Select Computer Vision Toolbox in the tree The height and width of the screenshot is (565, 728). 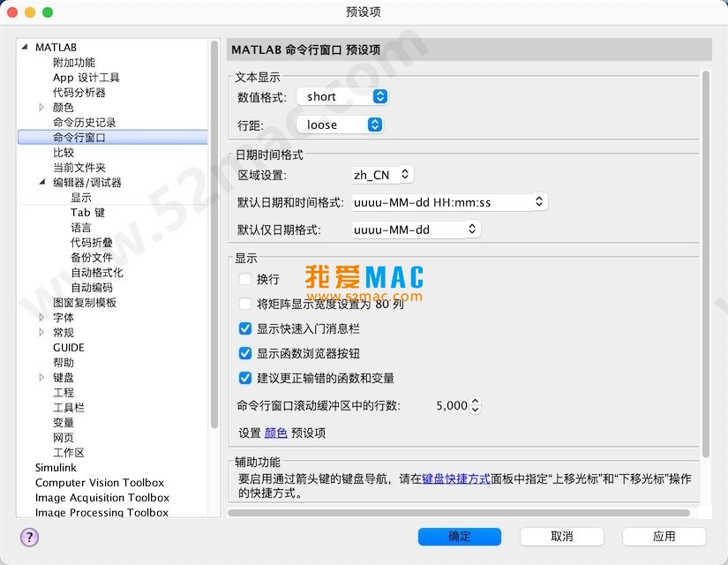[x=100, y=483]
